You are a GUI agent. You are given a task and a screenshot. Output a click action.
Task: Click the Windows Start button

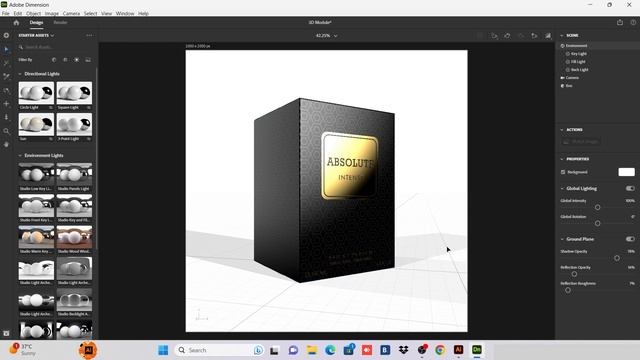[x=163, y=350]
